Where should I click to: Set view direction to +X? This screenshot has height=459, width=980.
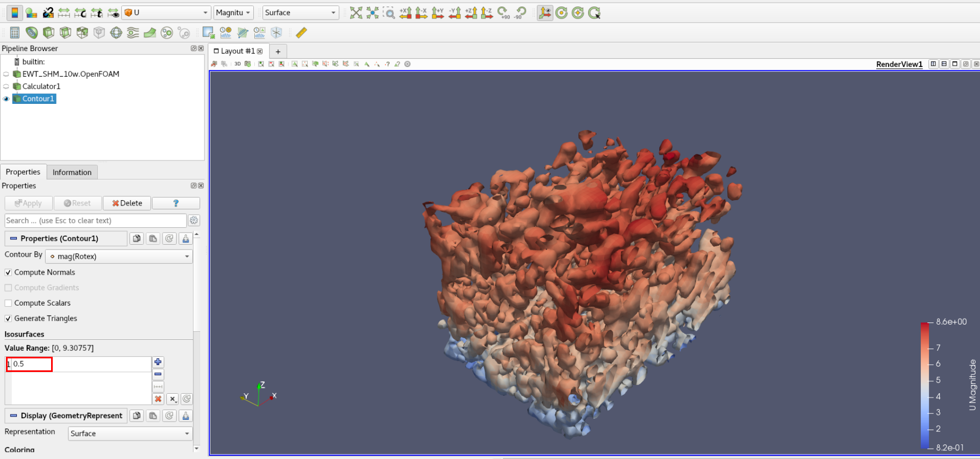point(405,13)
